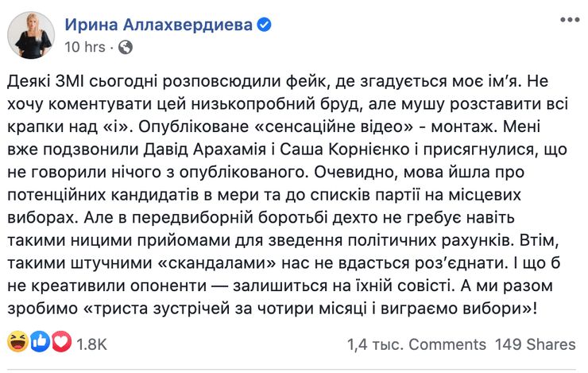Screen dimensions: 588x373
Task: Open Ирина Аллахвердиева's profile picture
Action: pyautogui.click(x=29, y=34)
